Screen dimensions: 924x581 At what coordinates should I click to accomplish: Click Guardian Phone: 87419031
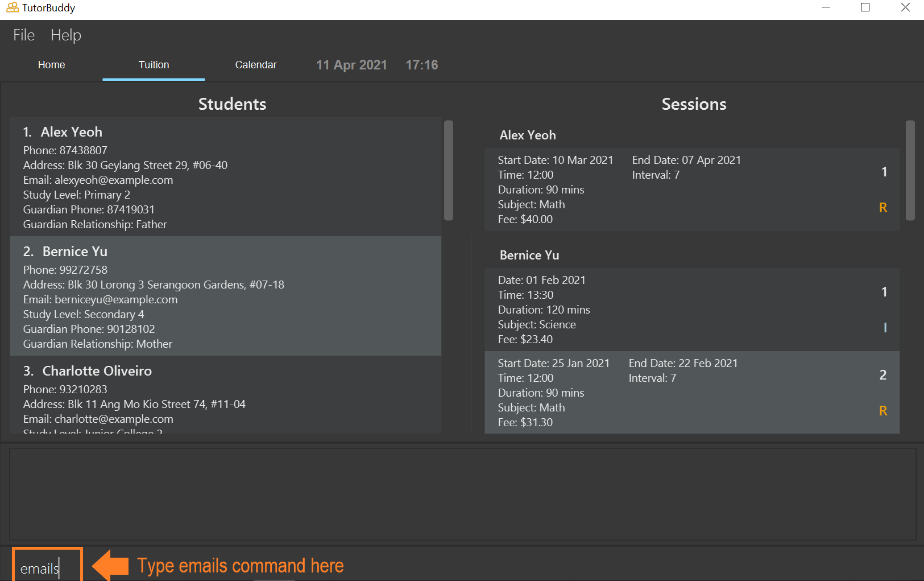(x=89, y=210)
